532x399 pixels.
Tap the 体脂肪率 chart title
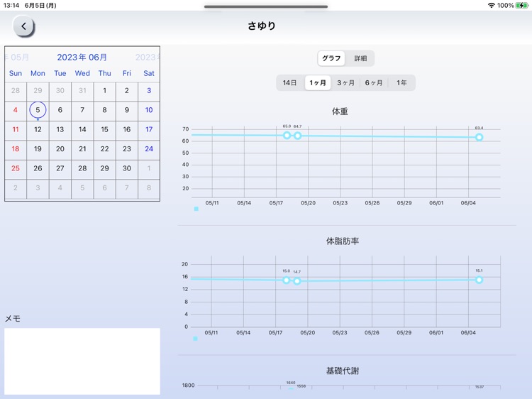click(x=343, y=241)
